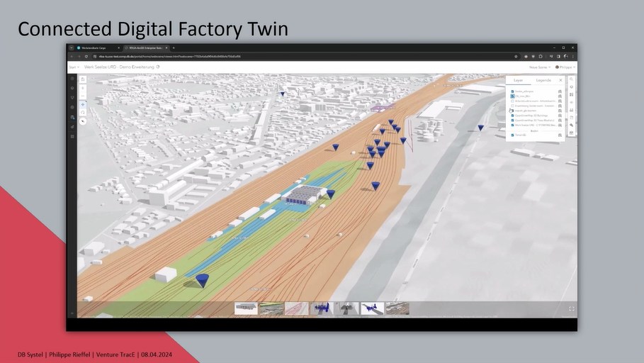This screenshot has height=363, width=644.
Task: Open the Daylight tool icon
Action: pos(571,102)
